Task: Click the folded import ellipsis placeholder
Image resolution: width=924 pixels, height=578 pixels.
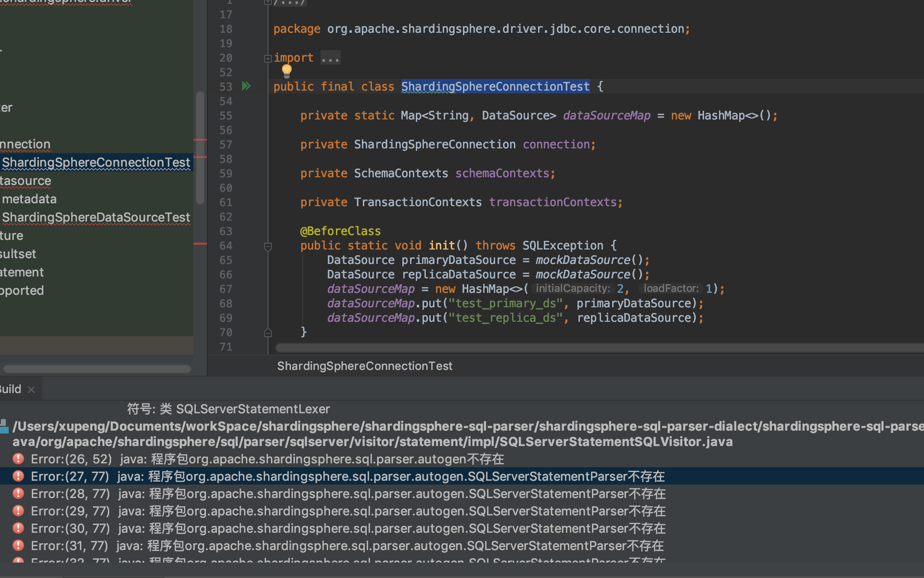Action: [x=330, y=58]
